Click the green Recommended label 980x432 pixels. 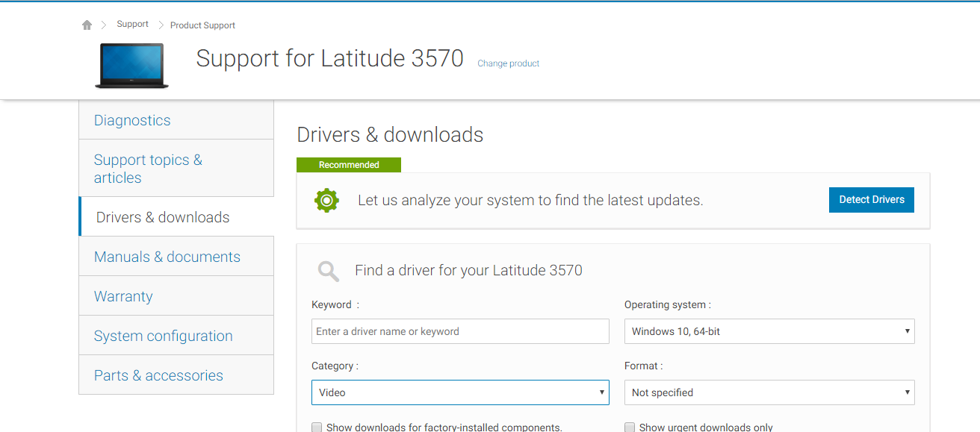[x=349, y=165]
